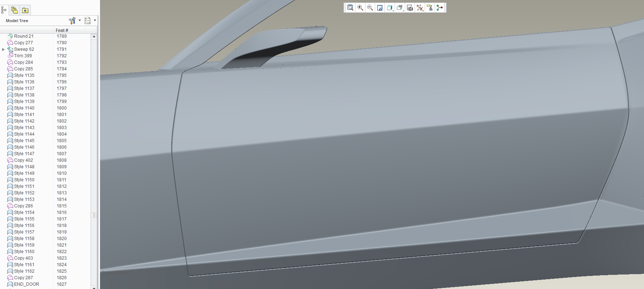
Task: Click feature number 1800 cell
Action: (x=62, y=108)
